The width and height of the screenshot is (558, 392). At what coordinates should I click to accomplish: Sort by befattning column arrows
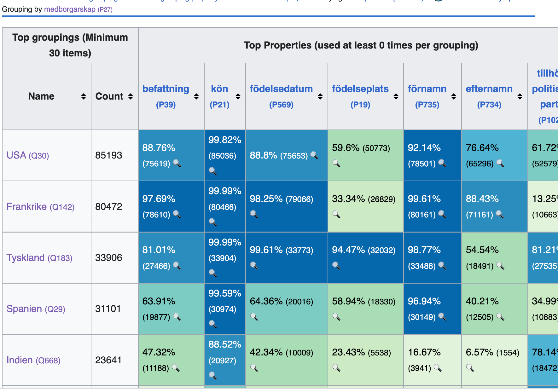click(196, 96)
